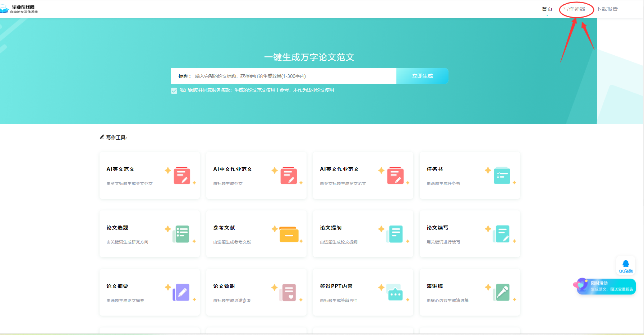644x335 pixels.
Task: Click the 论文摘要 card title
Action: pos(117,286)
